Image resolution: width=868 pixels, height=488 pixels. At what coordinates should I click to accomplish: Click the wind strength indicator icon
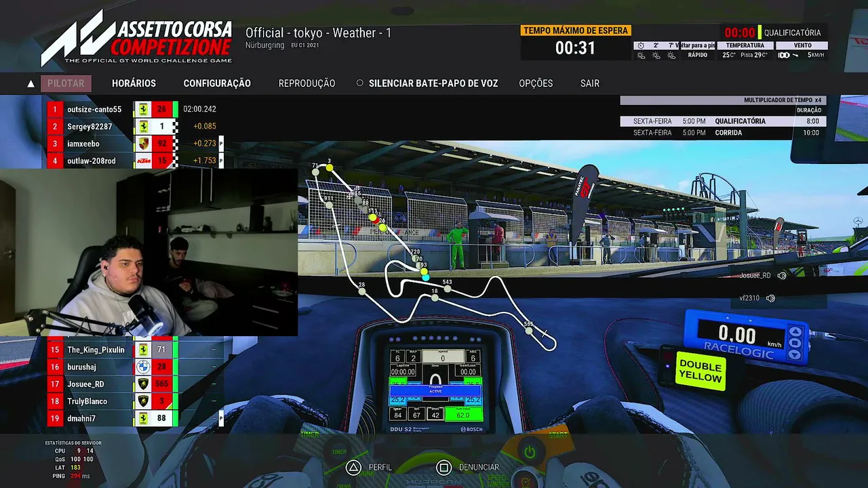point(783,55)
